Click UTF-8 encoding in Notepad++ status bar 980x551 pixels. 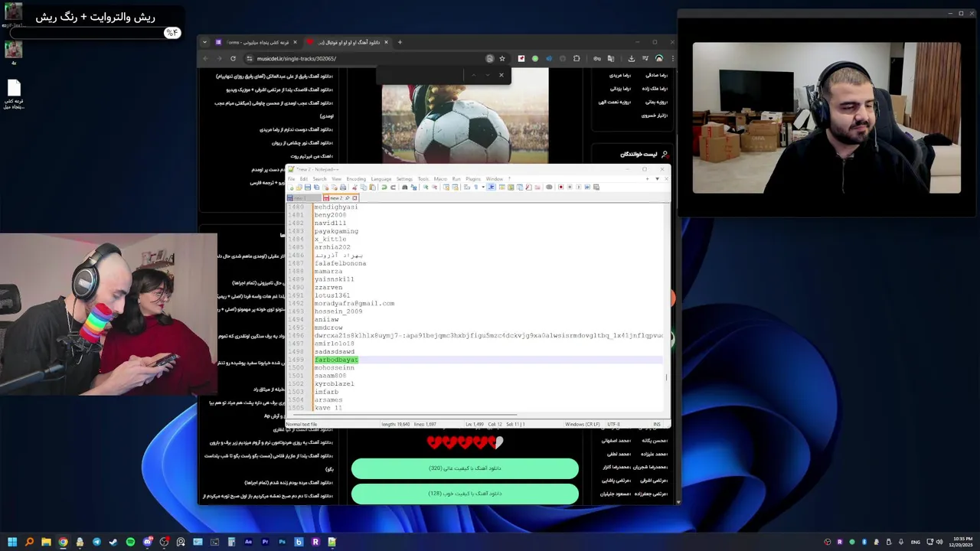click(x=614, y=424)
